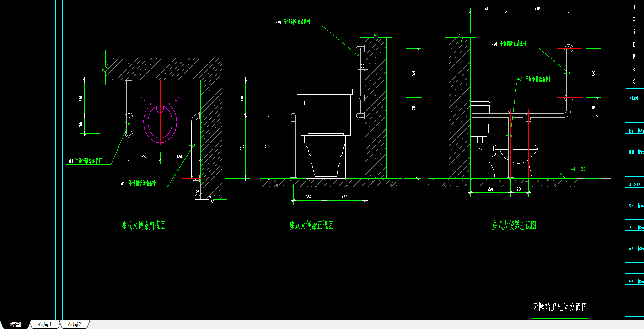Open the 布局1 layout tab
The width and height of the screenshot is (644, 329).
[x=45, y=324]
